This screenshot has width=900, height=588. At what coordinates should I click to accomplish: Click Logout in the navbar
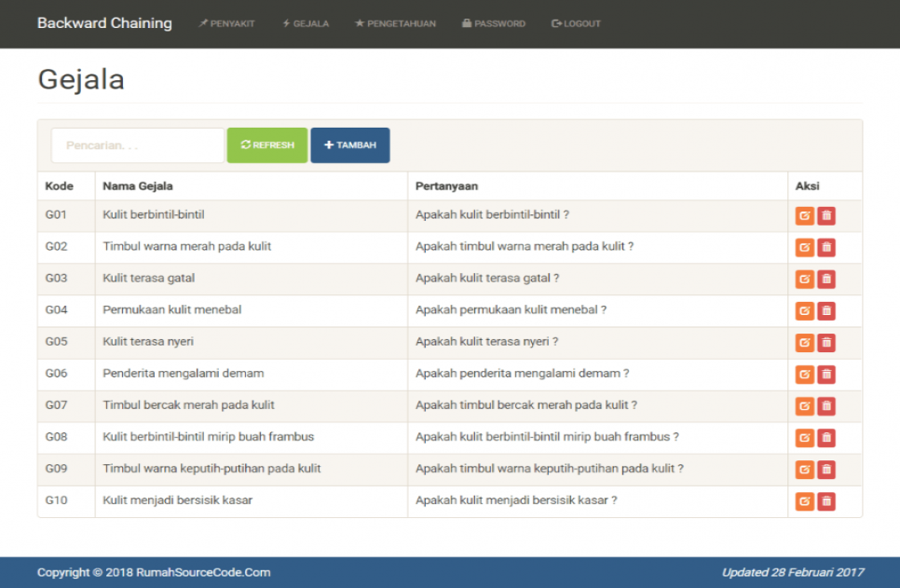coord(576,23)
